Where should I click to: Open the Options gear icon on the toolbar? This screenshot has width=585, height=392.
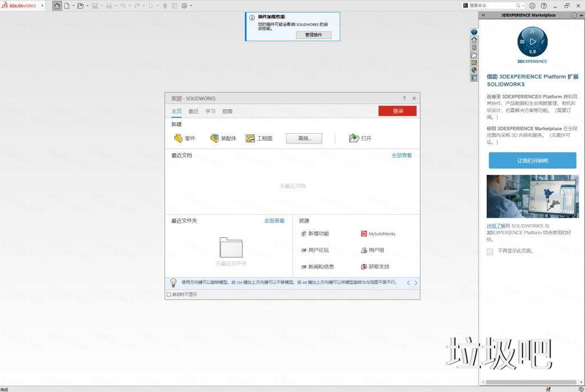(184, 5)
